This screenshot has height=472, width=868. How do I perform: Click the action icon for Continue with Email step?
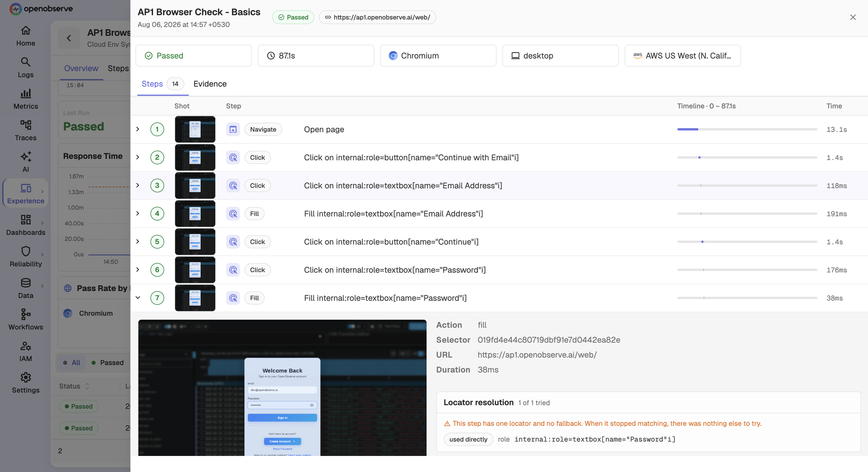click(x=233, y=157)
